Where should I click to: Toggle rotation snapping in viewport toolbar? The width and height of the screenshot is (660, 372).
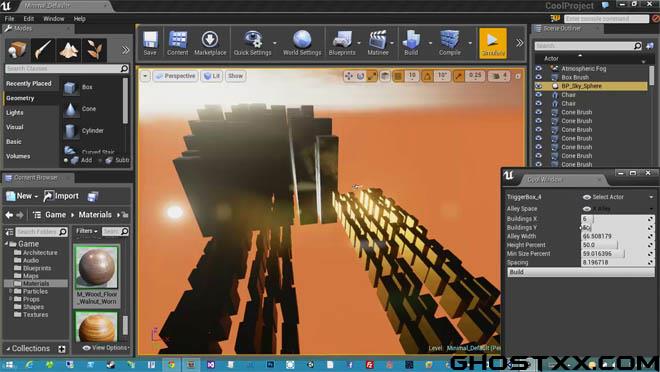[427, 76]
